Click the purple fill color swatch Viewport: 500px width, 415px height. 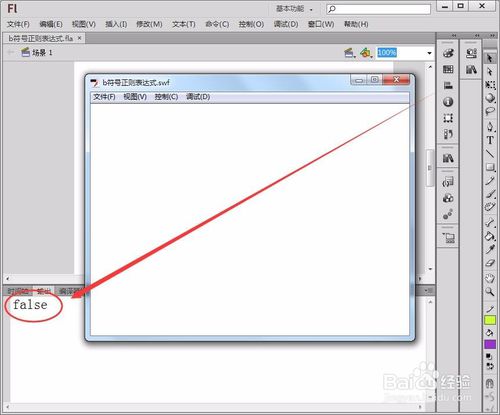point(490,344)
